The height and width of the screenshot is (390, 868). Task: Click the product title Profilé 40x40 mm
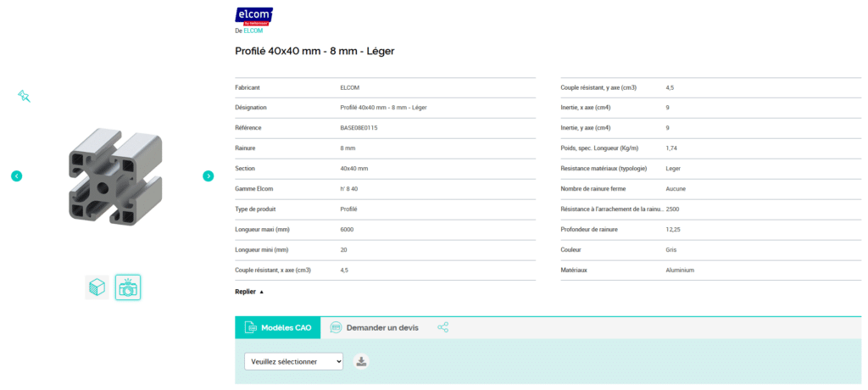(x=315, y=51)
